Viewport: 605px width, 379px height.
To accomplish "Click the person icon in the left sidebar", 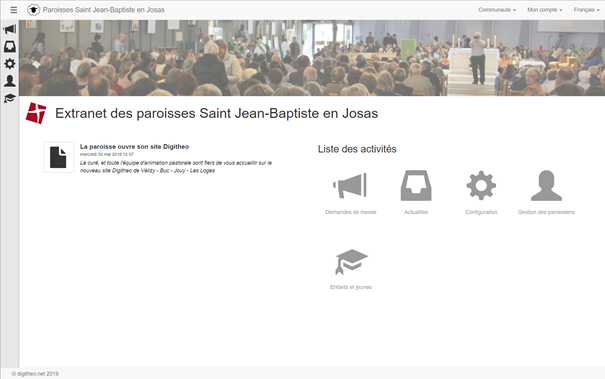I will [x=10, y=81].
